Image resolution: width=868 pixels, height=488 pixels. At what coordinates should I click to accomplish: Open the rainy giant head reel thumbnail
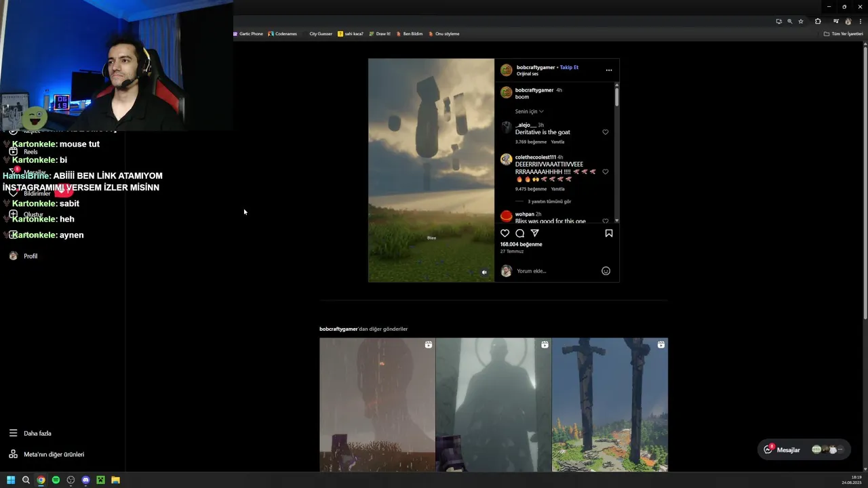tap(377, 405)
